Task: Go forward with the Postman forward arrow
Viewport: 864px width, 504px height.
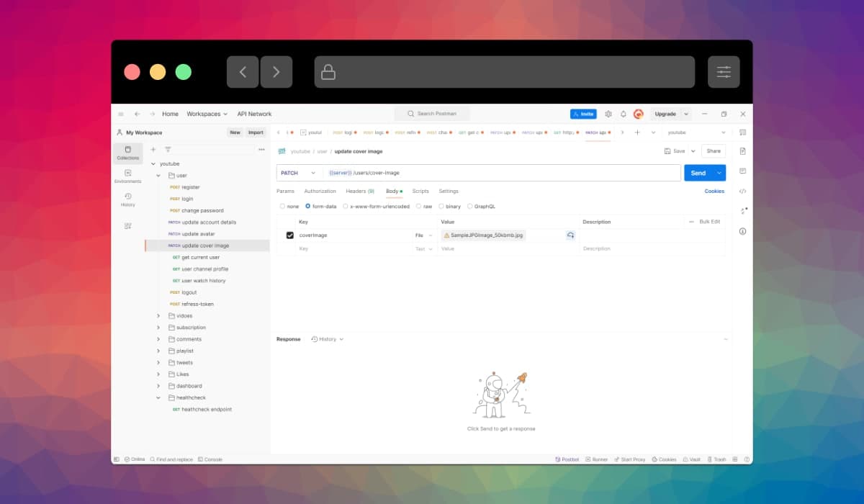Action: [x=152, y=114]
